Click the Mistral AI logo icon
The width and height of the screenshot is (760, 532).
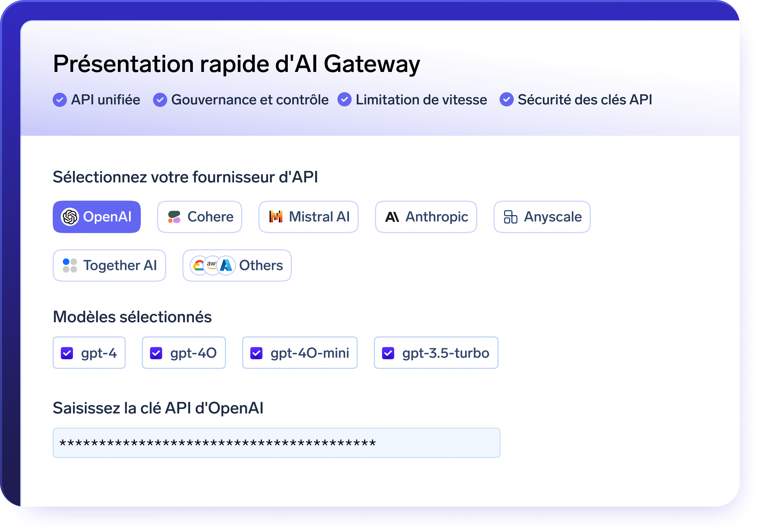tap(276, 217)
